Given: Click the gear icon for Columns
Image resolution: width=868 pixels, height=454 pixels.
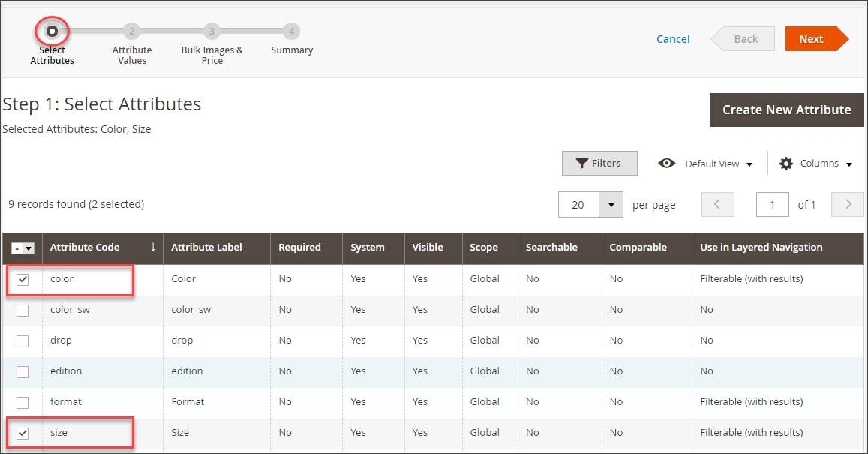Looking at the screenshot, I should pyautogui.click(x=786, y=164).
